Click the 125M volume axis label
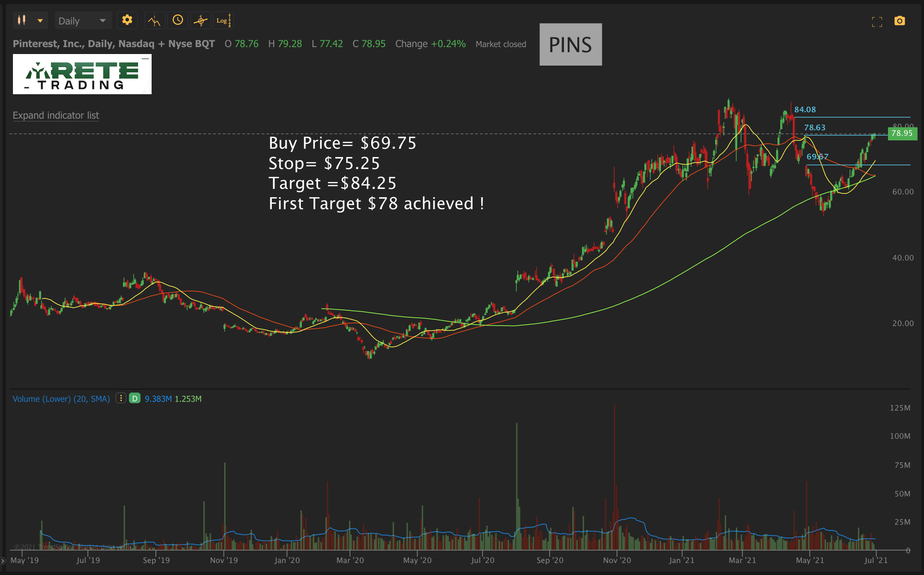924x575 pixels. tap(900, 408)
